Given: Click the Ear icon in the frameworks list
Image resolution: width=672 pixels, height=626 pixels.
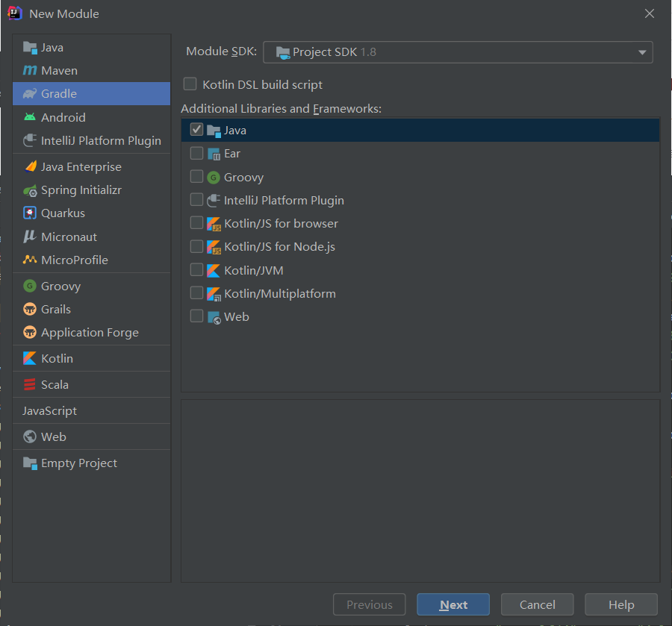Looking at the screenshot, I should pos(214,154).
